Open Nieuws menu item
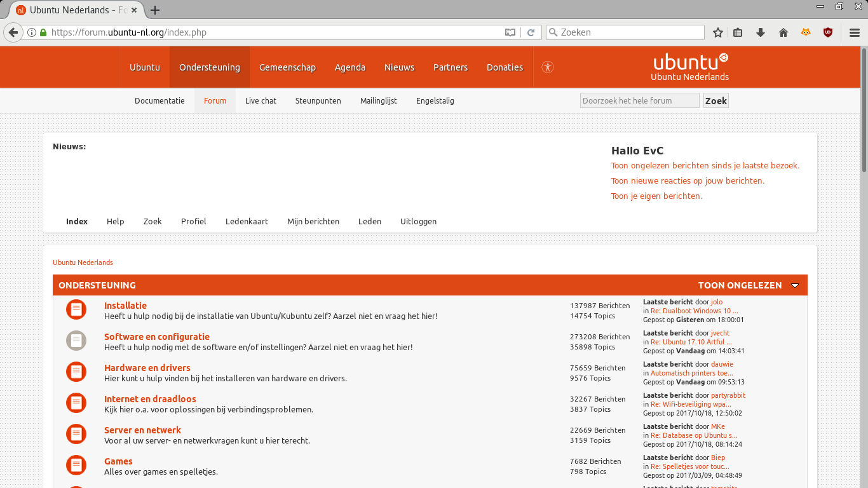 pos(399,67)
